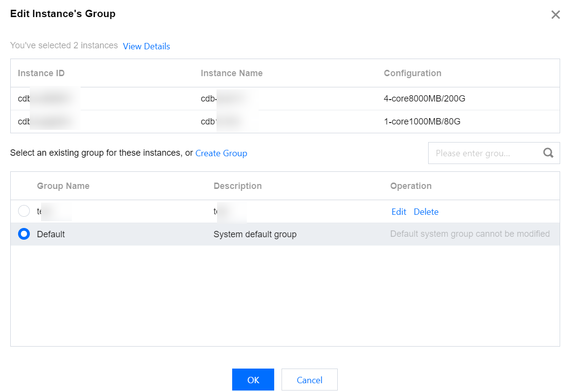Click the Create Group link

[x=221, y=153]
